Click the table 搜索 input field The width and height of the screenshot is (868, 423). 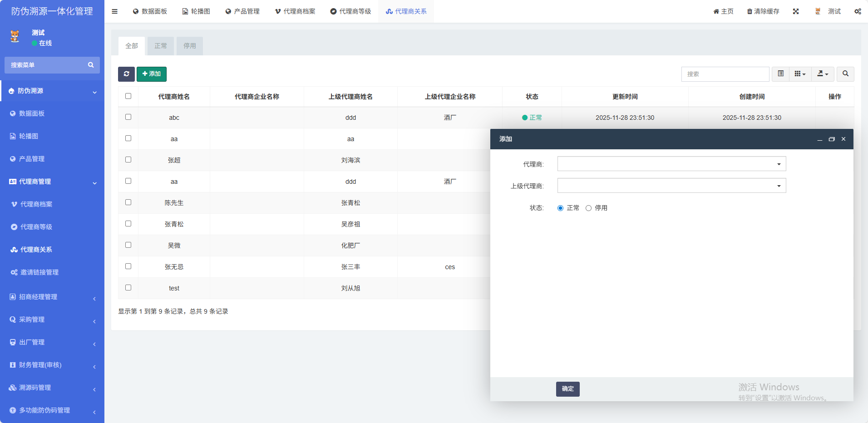(725, 74)
